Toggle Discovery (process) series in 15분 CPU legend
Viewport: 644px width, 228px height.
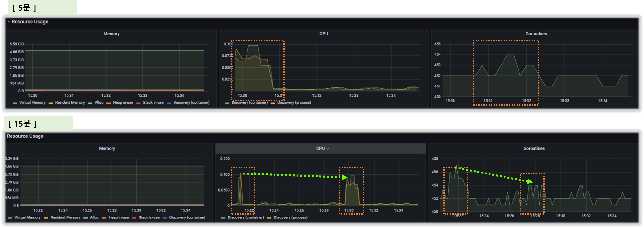pyautogui.click(x=290, y=217)
